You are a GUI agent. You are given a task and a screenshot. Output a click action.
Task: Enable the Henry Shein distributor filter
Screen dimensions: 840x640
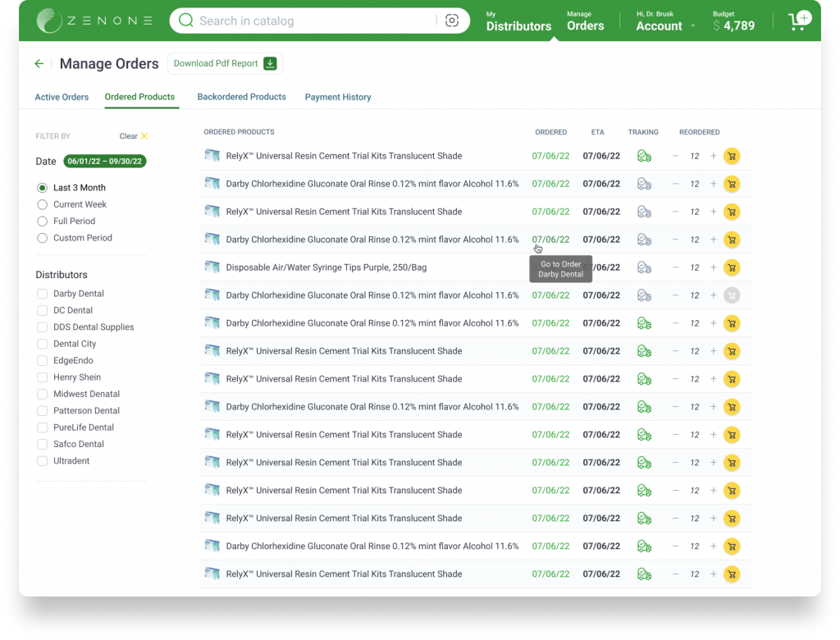[42, 377]
